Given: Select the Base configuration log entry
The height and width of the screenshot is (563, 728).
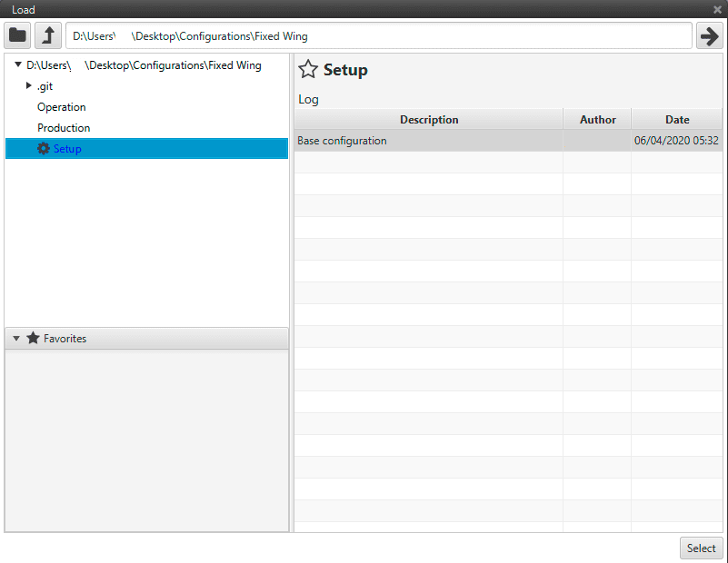Looking at the screenshot, I should [508, 141].
